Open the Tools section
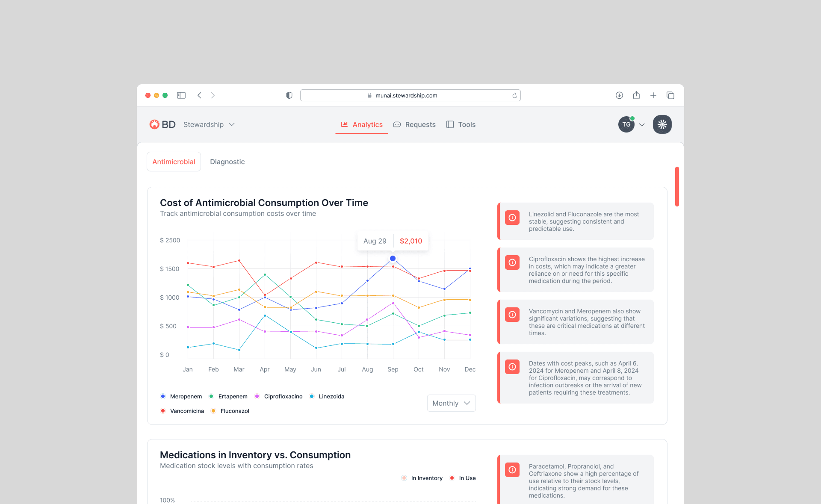 pyautogui.click(x=461, y=124)
